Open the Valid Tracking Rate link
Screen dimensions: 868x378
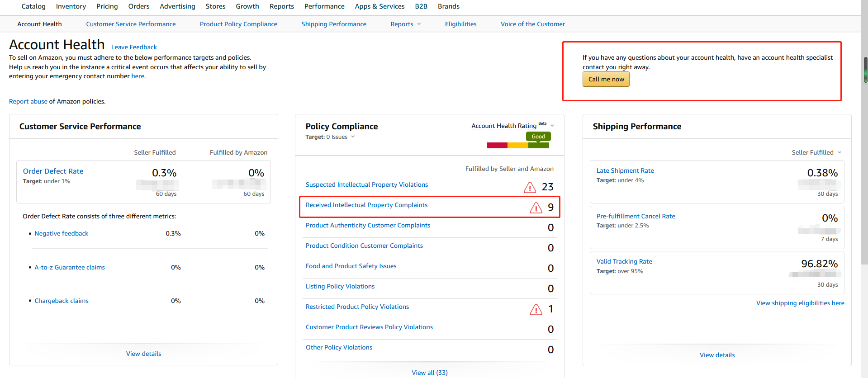click(x=624, y=262)
